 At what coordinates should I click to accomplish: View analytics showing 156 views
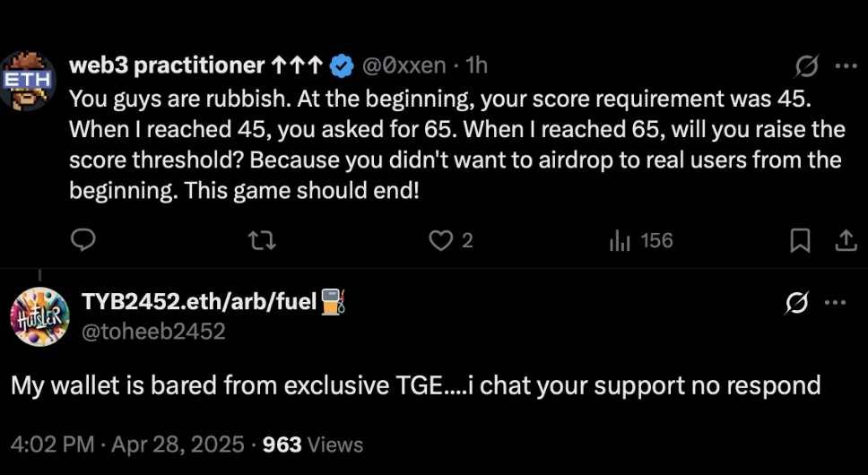(620, 240)
